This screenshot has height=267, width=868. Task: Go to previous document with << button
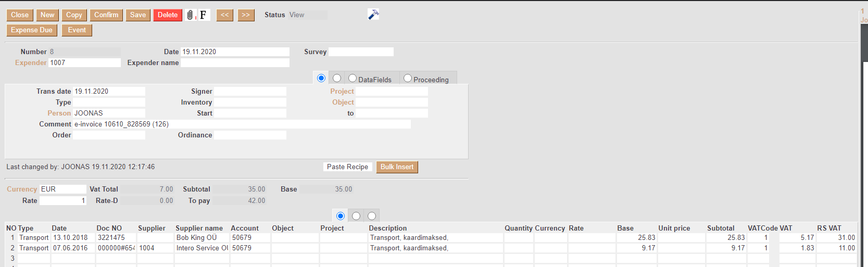click(x=225, y=15)
